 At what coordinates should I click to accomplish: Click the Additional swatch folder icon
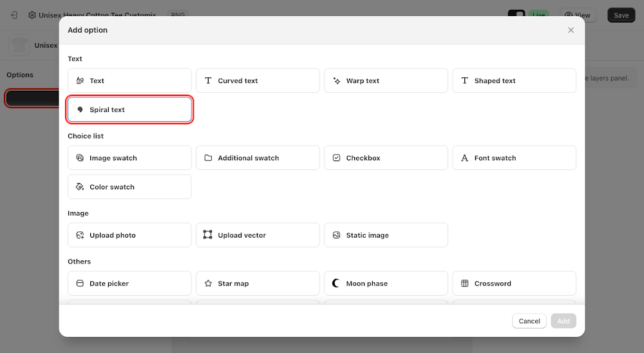click(x=208, y=158)
